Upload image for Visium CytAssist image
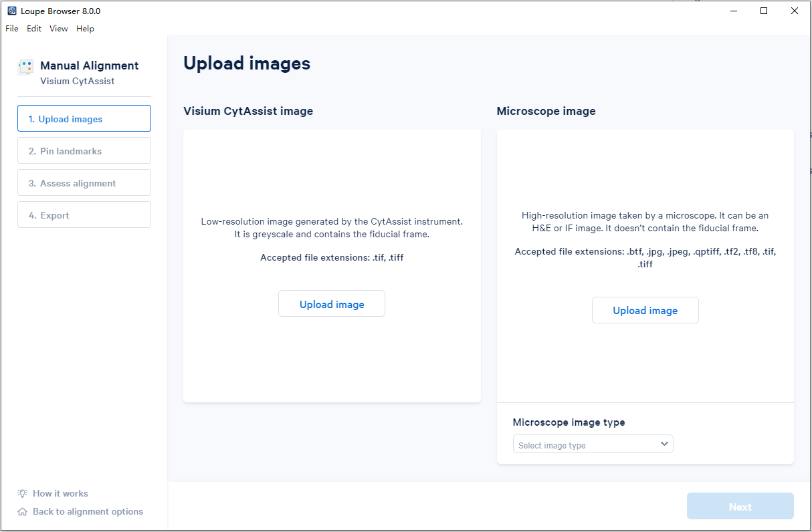 (332, 303)
